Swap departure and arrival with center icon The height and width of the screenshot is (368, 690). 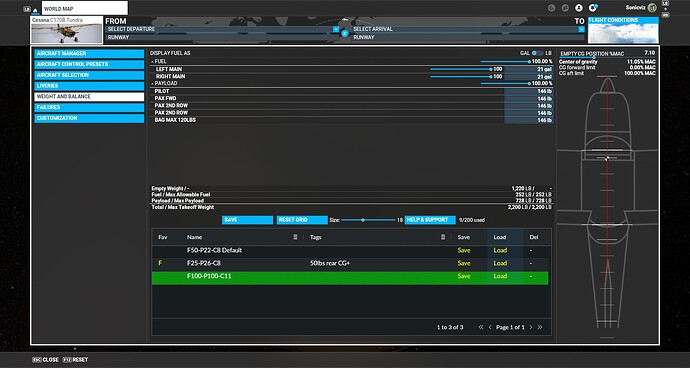[x=345, y=33]
